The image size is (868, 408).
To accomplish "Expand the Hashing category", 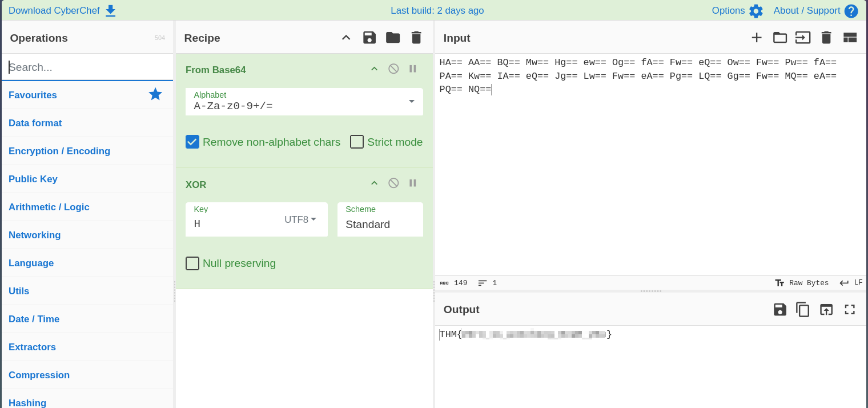I will [x=87, y=400].
